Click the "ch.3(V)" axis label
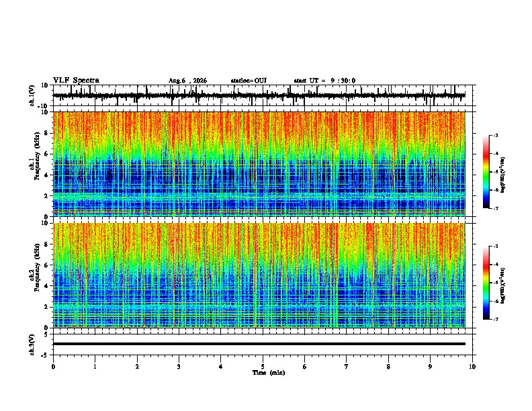Screen dimensions: 532x411 coord(32,345)
